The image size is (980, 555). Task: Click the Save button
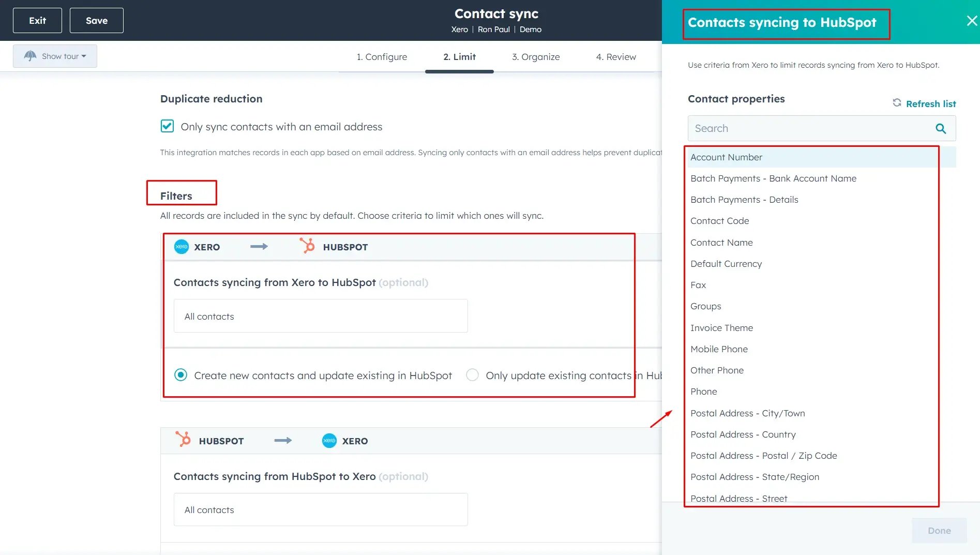point(96,20)
